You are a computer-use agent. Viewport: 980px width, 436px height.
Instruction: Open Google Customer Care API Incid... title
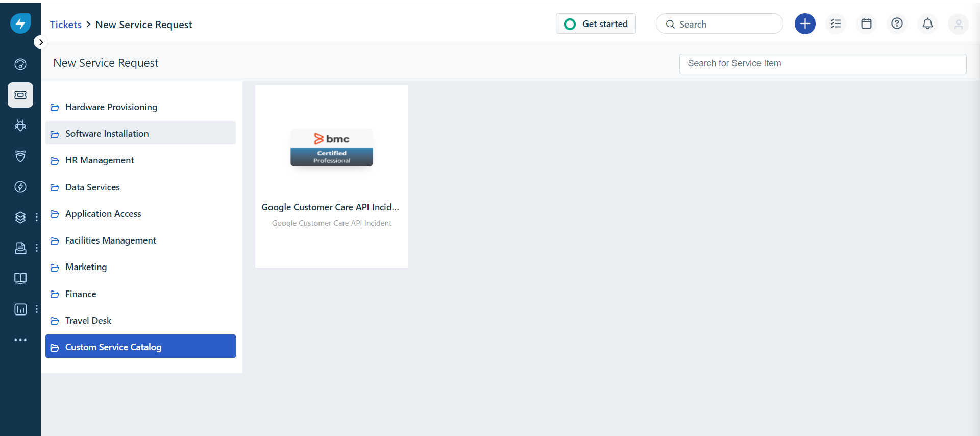pos(330,207)
